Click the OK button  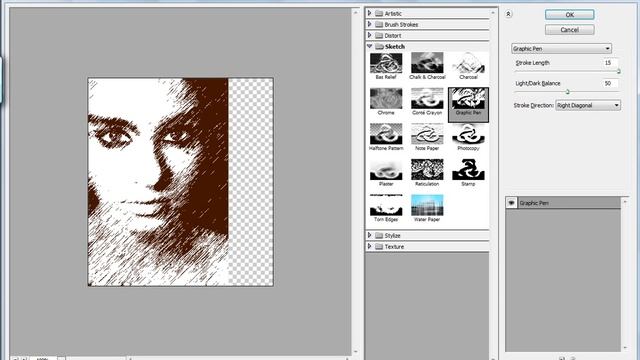tap(569, 15)
